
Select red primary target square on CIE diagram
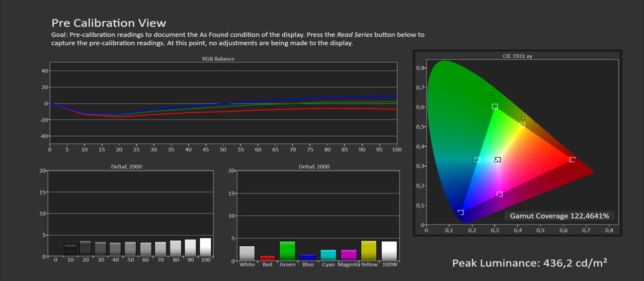tap(572, 159)
